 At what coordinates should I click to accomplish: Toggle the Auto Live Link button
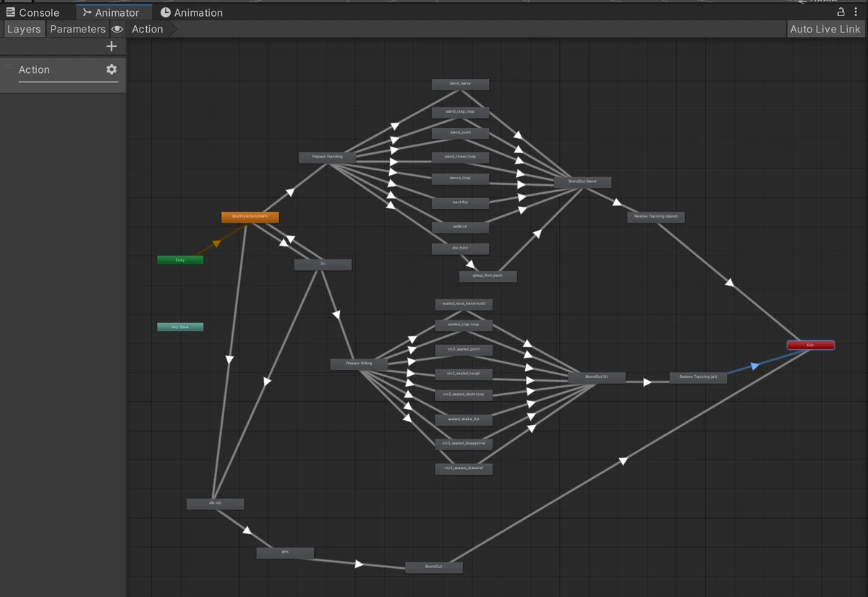point(825,29)
